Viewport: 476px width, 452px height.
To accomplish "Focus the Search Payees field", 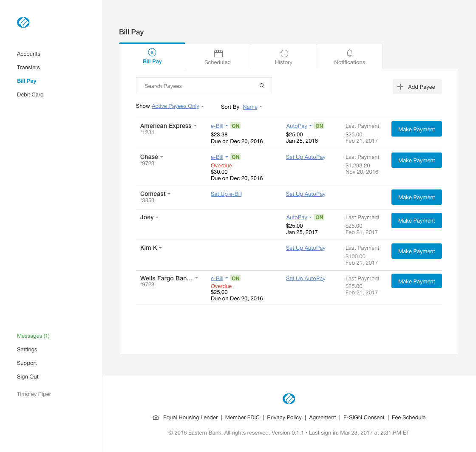I will [204, 86].
